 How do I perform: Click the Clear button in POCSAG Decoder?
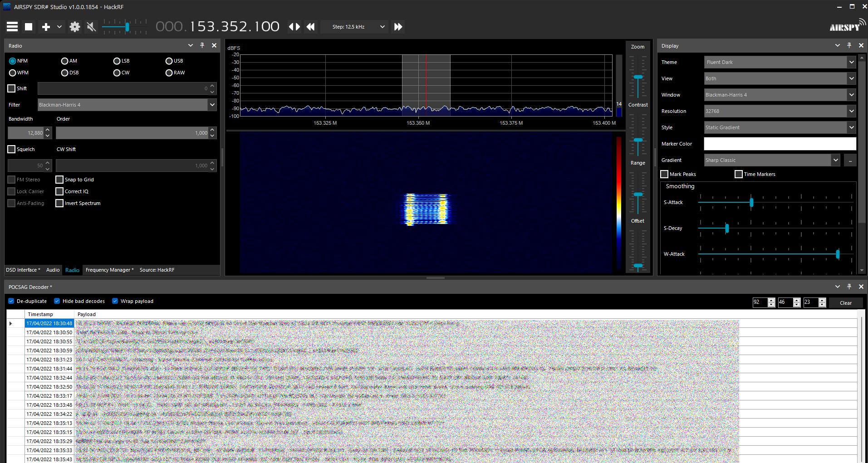click(846, 303)
